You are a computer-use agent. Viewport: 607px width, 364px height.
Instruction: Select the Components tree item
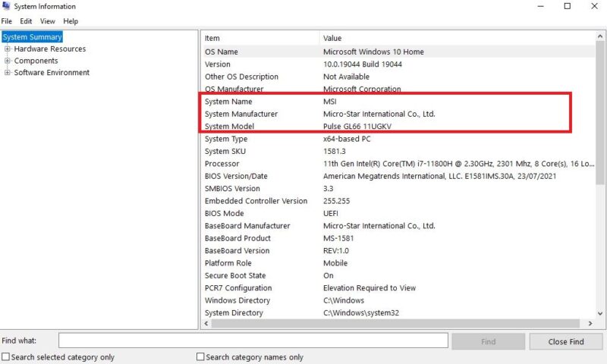[36, 61]
